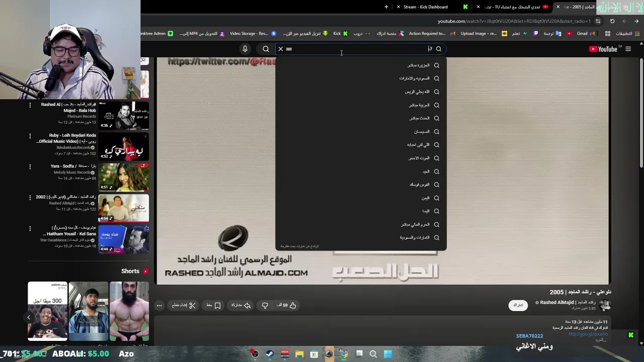Open the more actions three-dot button
Screen dimensions: 644x362
point(159,305)
